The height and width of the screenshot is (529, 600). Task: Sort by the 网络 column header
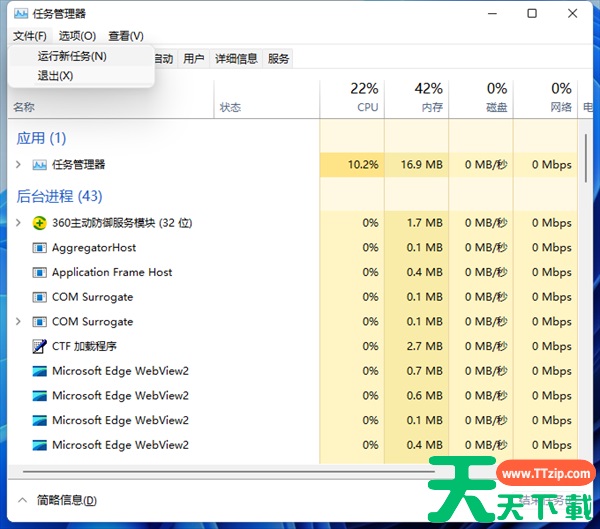coord(545,98)
